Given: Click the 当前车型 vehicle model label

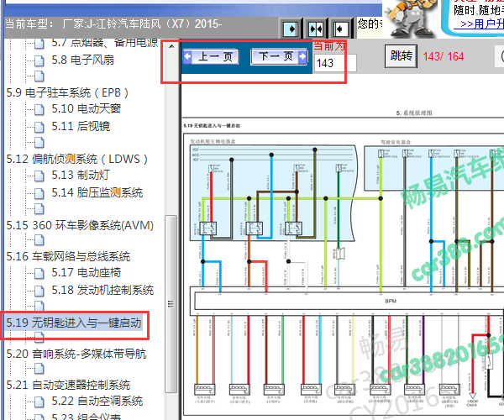Looking at the screenshot, I should point(29,24).
